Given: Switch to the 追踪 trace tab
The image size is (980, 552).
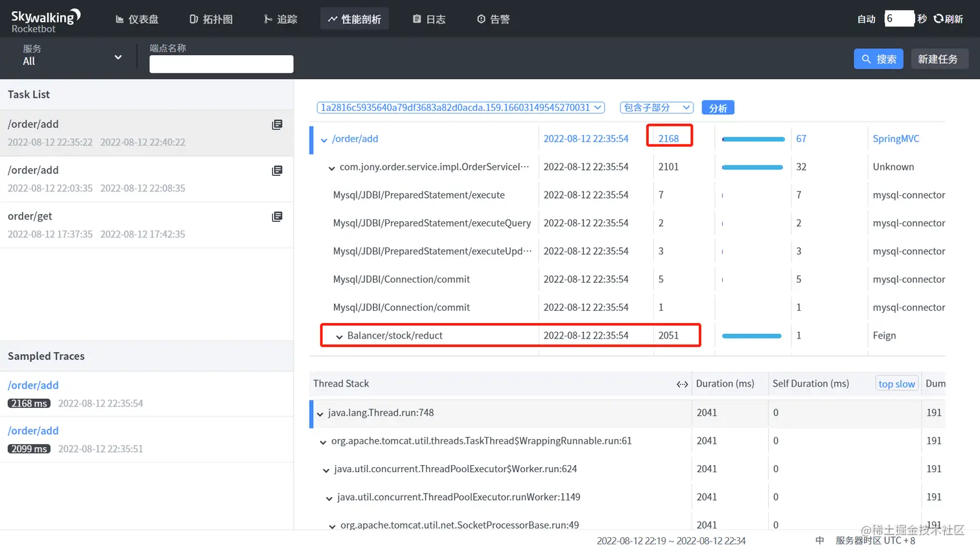Looking at the screenshot, I should pyautogui.click(x=281, y=19).
